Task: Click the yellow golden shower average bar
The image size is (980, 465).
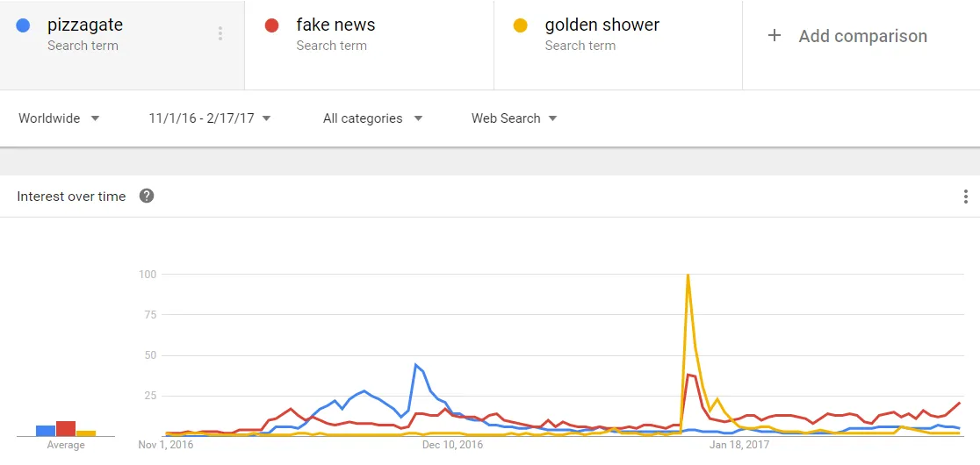Action: 86,433
